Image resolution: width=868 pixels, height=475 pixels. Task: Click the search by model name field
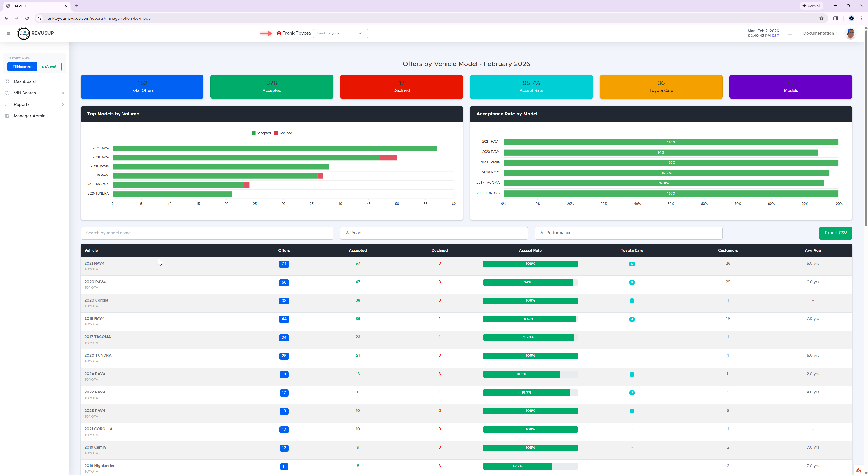click(x=207, y=233)
